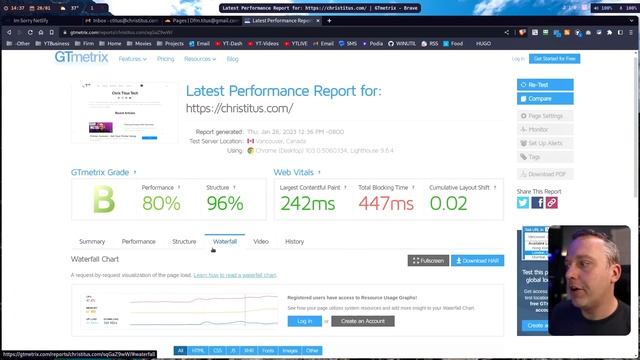The height and width of the screenshot is (360, 640).
Task: Open the Podia bookmark
Action: 373,43
